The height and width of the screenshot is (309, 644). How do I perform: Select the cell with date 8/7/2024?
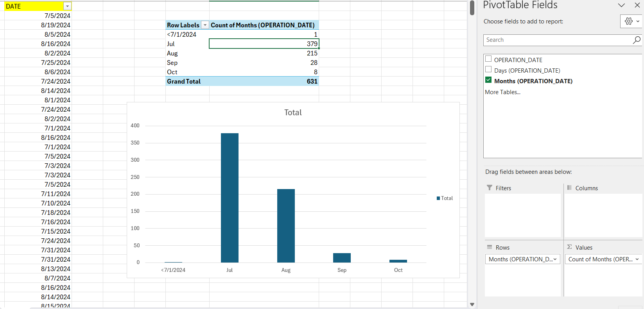tap(38, 278)
